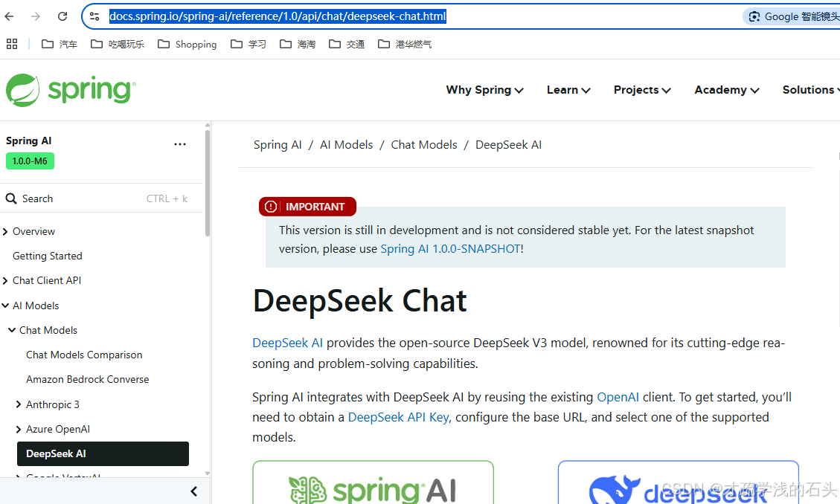Image resolution: width=840 pixels, height=504 pixels.
Task: Click the IMPORTANT warning icon
Action: coord(271,207)
